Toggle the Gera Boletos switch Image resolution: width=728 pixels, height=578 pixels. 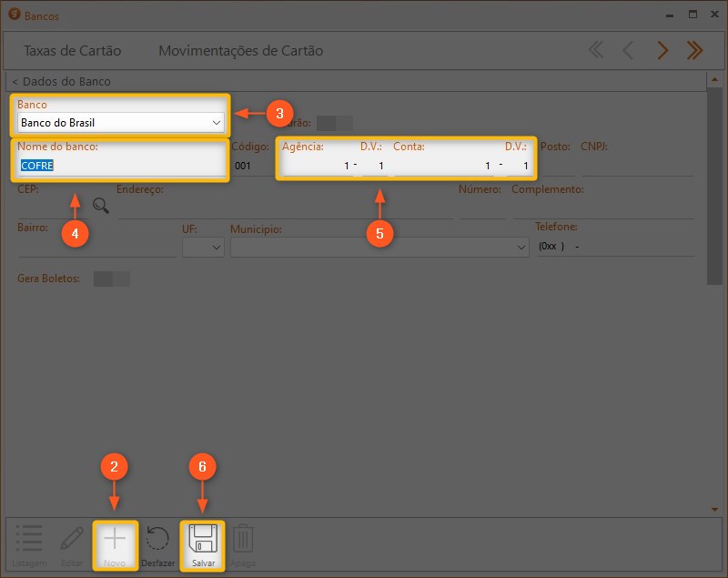point(112,279)
